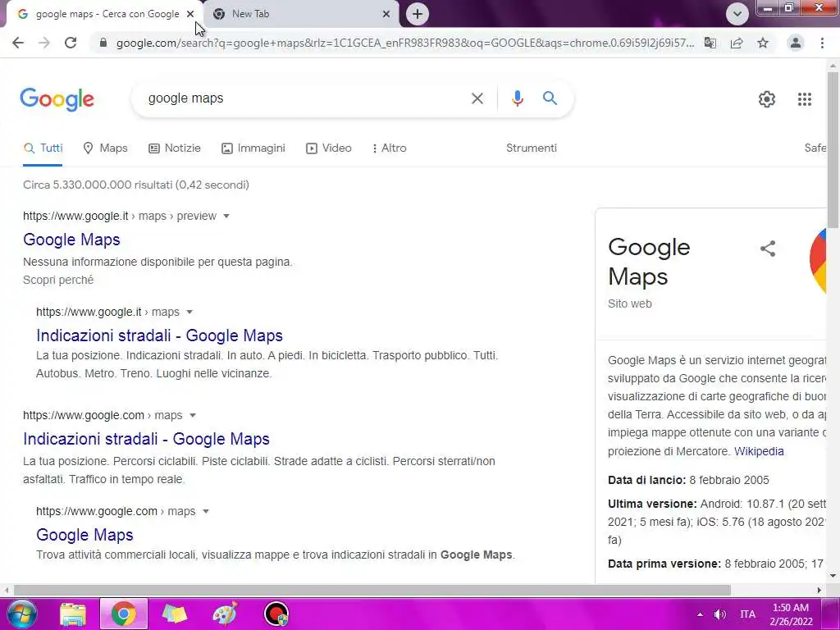Screen dimensions: 840x630
Task: Open 'Indicazioni stradali - Google Maps' google.com result
Action: 146,439
